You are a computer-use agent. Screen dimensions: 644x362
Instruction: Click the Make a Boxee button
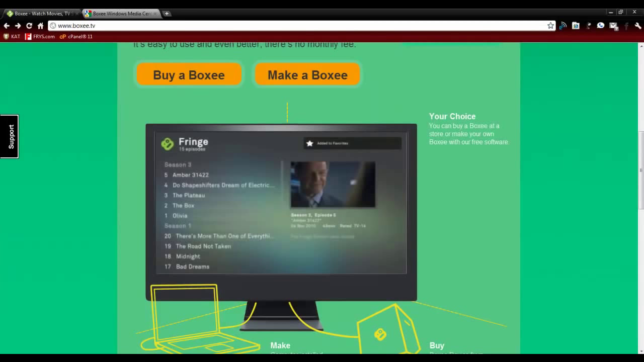[x=307, y=75]
